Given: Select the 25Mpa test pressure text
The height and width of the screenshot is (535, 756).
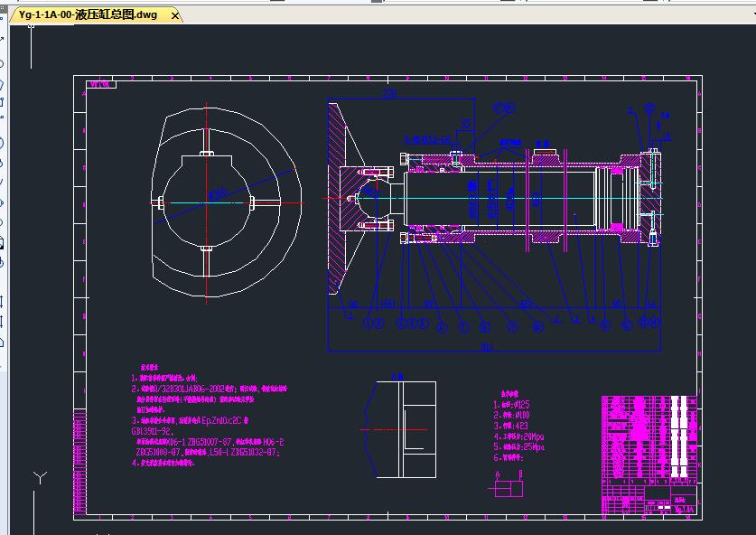Looking at the screenshot, I should click(x=533, y=447).
